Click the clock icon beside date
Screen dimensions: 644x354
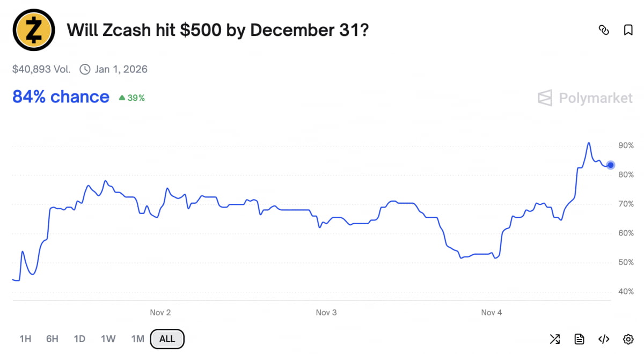85,69
